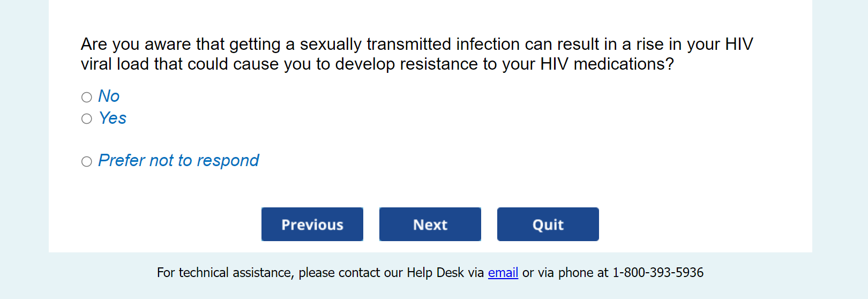Click the "Help Desk" words in the footer
The height and width of the screenshot is (299, 868).
pos(435,273)
